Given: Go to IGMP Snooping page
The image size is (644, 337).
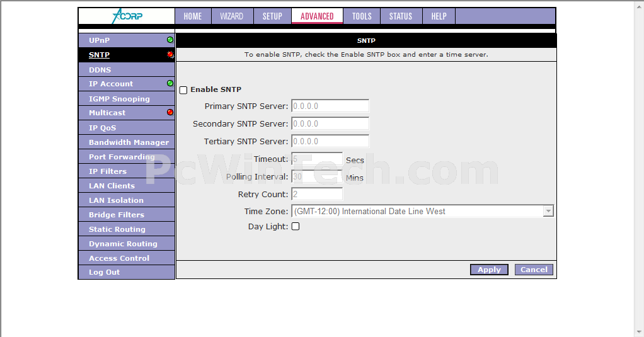Looking at the screenshot, I should point(127,98).
